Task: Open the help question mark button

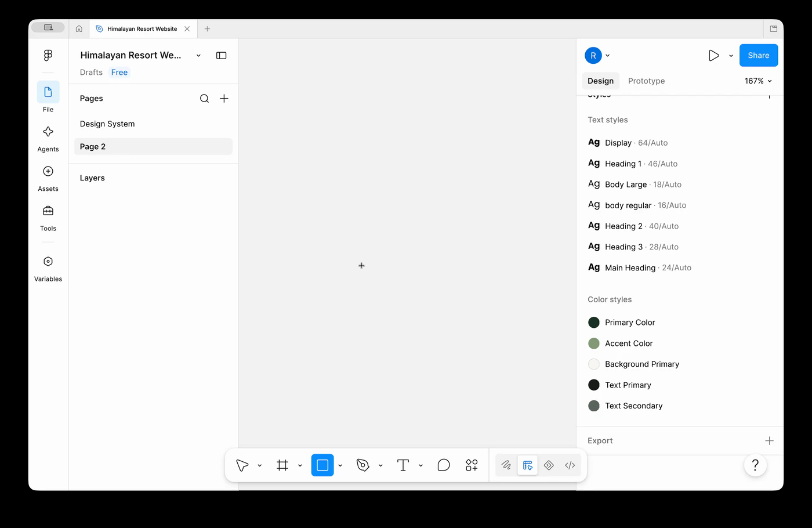Action: (755, 465)
